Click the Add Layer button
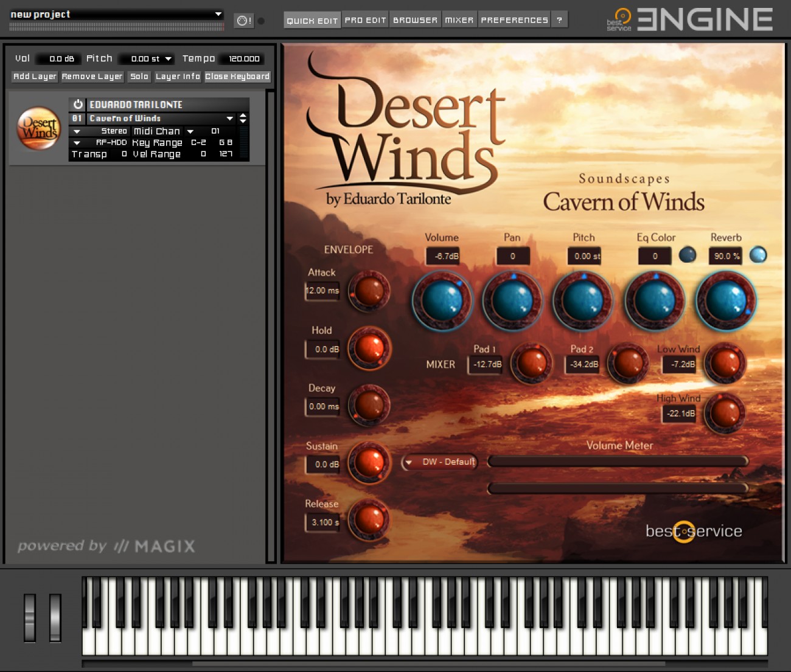 (x=34, y=76)
